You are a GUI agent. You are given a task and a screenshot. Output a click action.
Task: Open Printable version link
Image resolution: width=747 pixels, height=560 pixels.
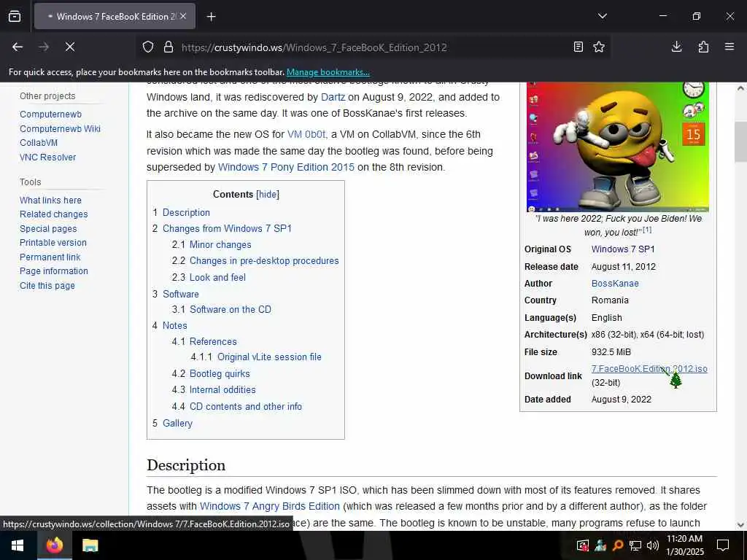(x=53, y=243)
